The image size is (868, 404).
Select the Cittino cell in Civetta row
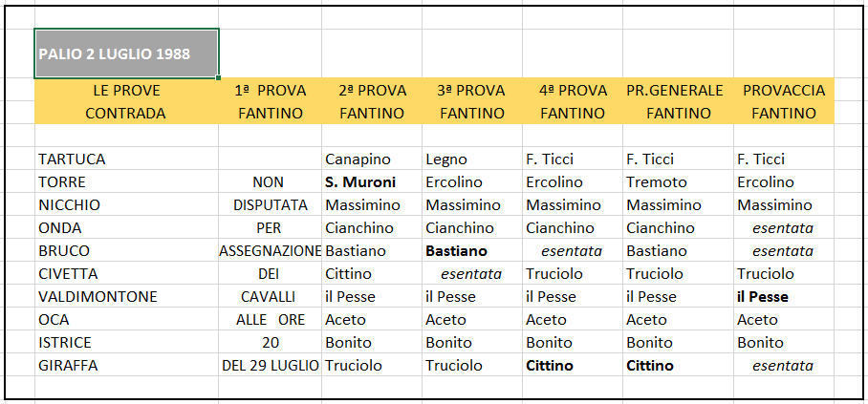point(372,274)
